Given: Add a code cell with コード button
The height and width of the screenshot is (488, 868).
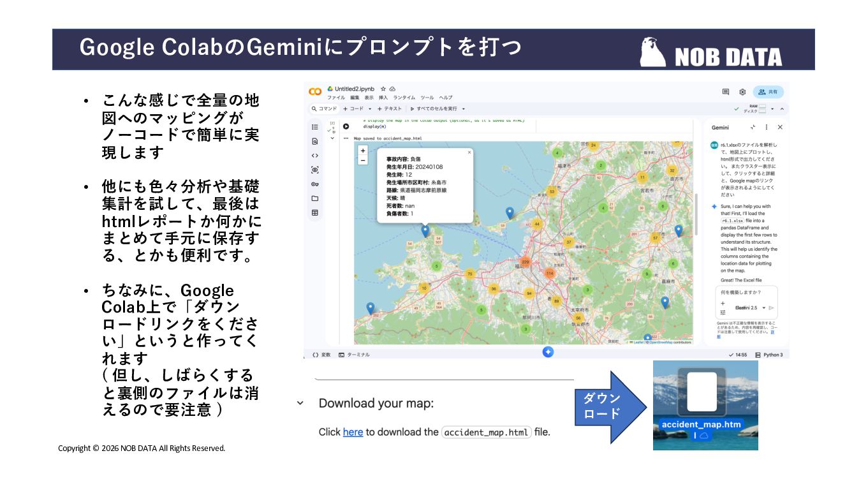Looking at the screenshot, I should coord(353,109).
